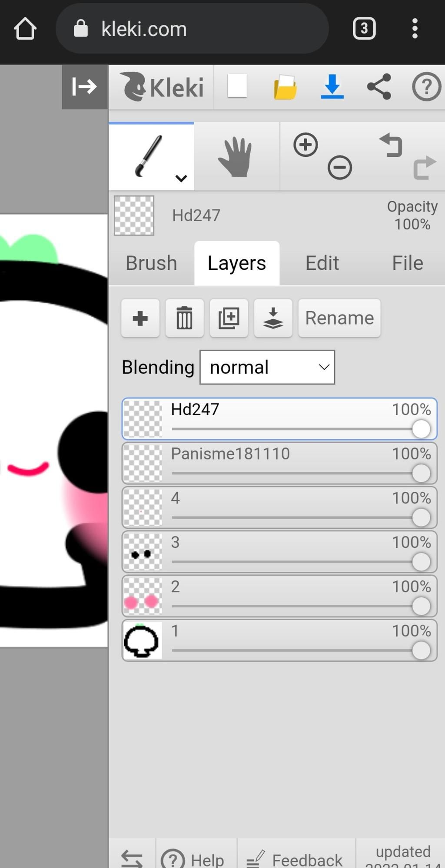Image resolution: width=445 pixels, height=868 pixels.
Task: Create a new blank image
Action: pos(237,86)
